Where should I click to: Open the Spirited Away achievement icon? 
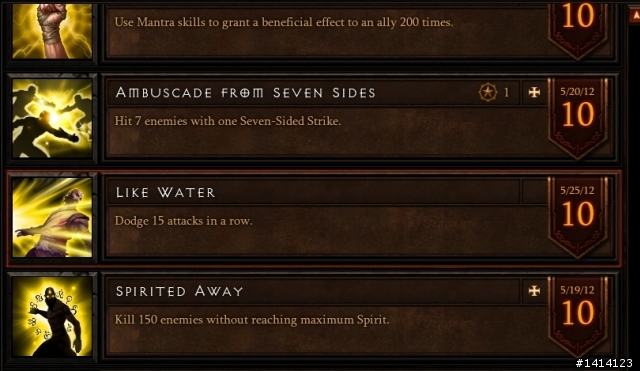tap(52, 316)
